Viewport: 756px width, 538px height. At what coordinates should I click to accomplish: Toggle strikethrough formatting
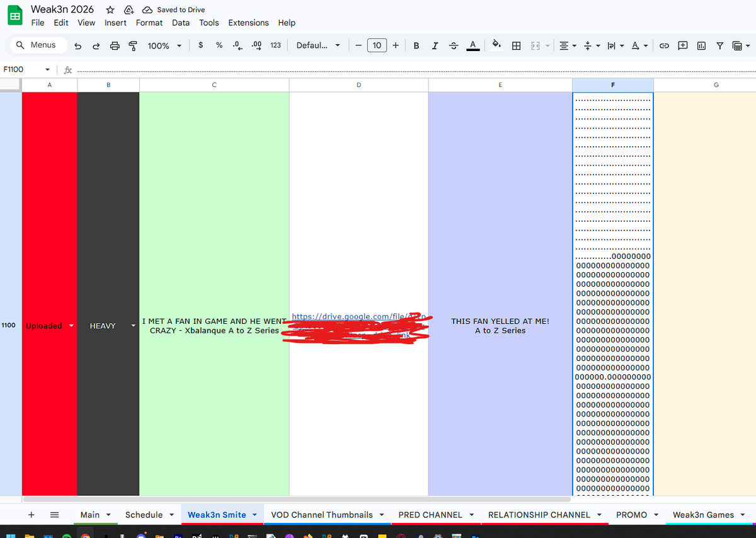[454, 45]
